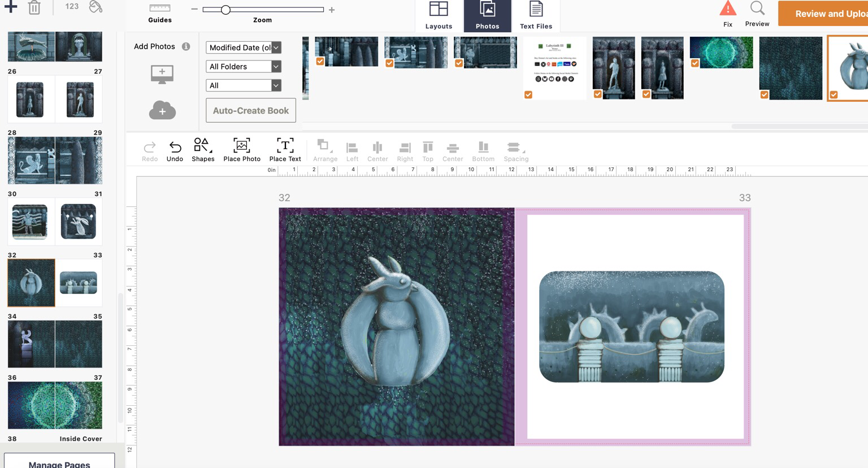Toggle checkbox on selected rabbit thumbnail
Screen dimensions: 868x468
[834, 94]
